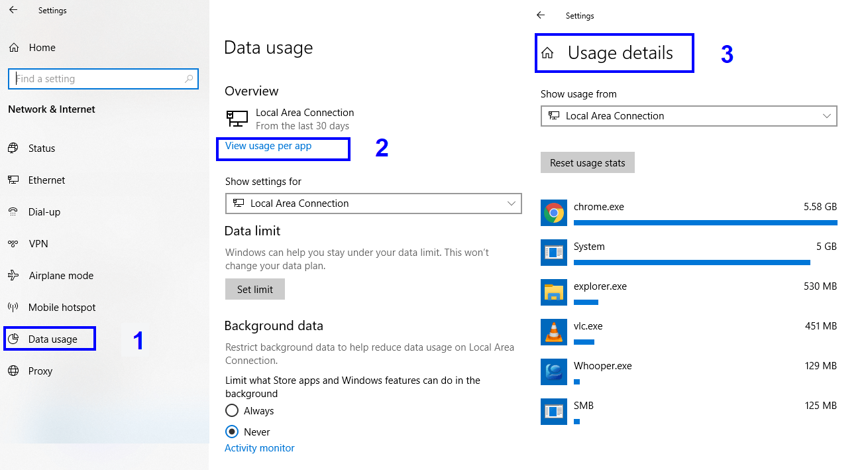Click the Whooper.exe usage bar
The height and width of the screenshot is (470, 868).
(577, 382)
